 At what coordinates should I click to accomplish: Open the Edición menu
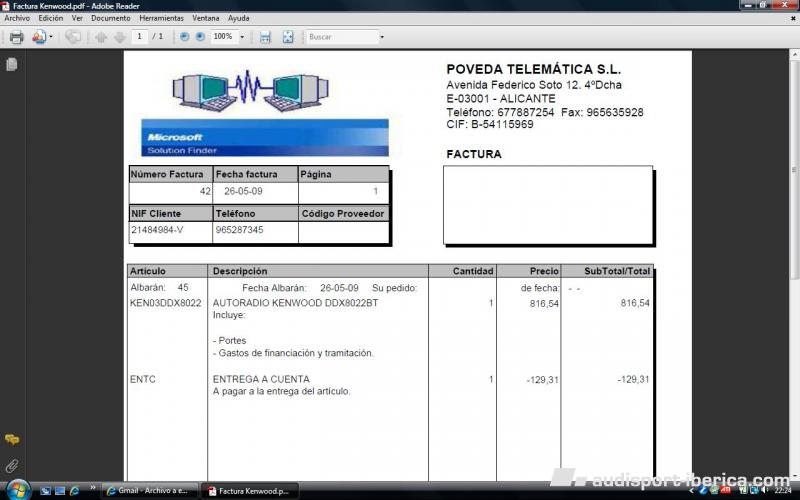pos(51,18)
